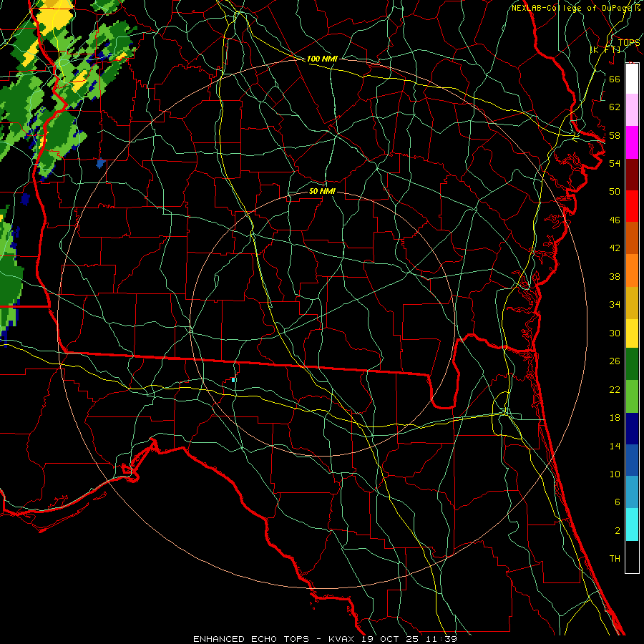
Task: Click the '38' legend value
Action: tap(615, 276)
